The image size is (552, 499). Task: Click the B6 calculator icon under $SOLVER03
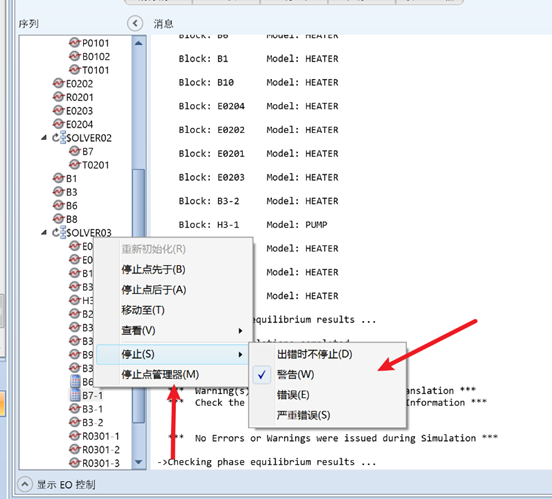pyautogui.click(x=75, y=381)
